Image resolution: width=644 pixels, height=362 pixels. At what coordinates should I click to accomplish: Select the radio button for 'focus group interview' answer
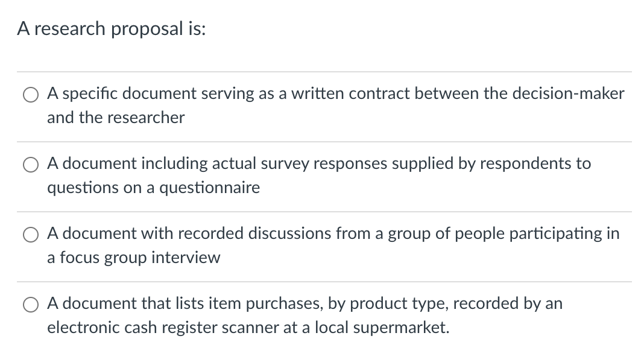(30, 234)
